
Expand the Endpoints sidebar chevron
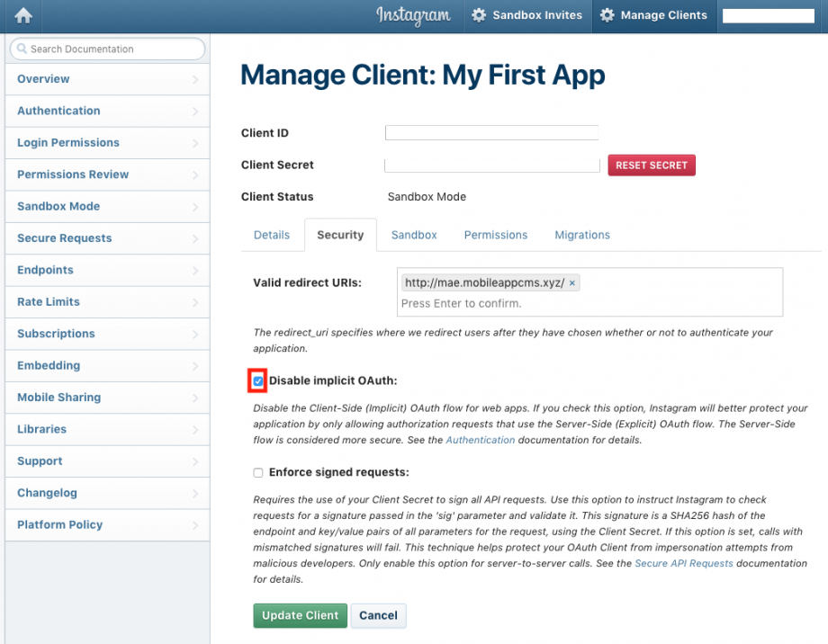pyautogui.click(x=195, y=271)
